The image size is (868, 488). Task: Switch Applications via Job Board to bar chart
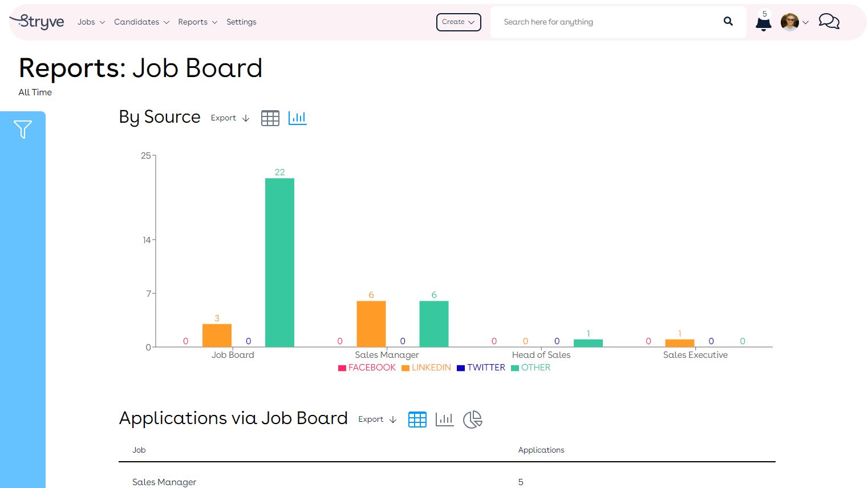[445, 419]
